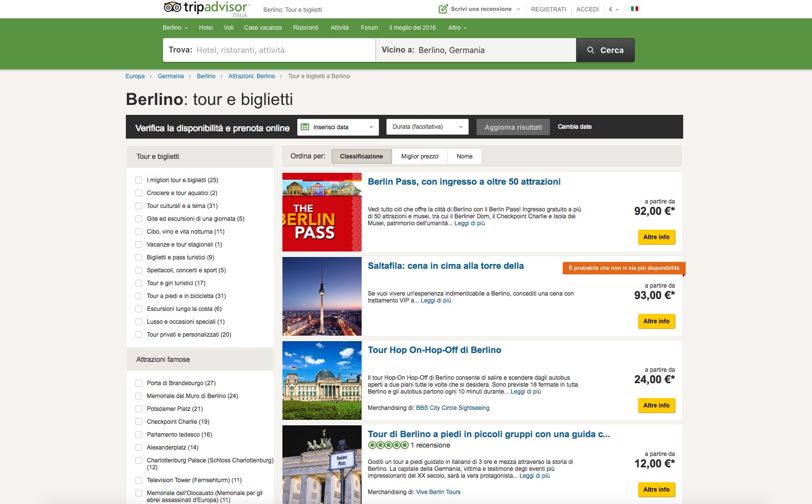Click the magnifier icon in Cerca button
The width and height of the screenshot is (812, 504).
point(591,50)
